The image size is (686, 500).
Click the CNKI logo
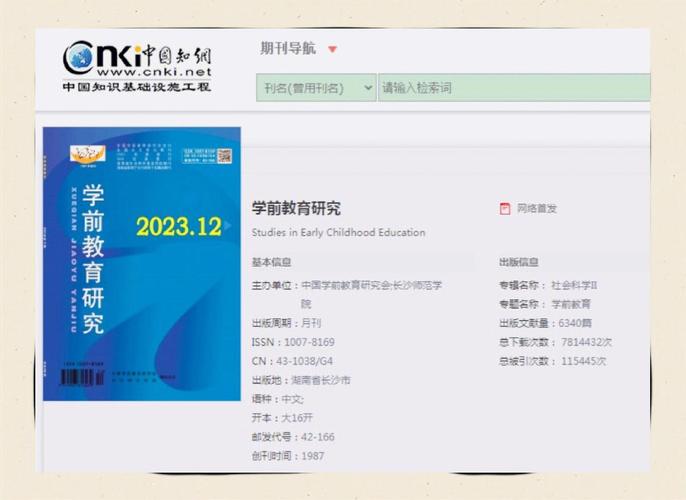[x=137, y=66]
